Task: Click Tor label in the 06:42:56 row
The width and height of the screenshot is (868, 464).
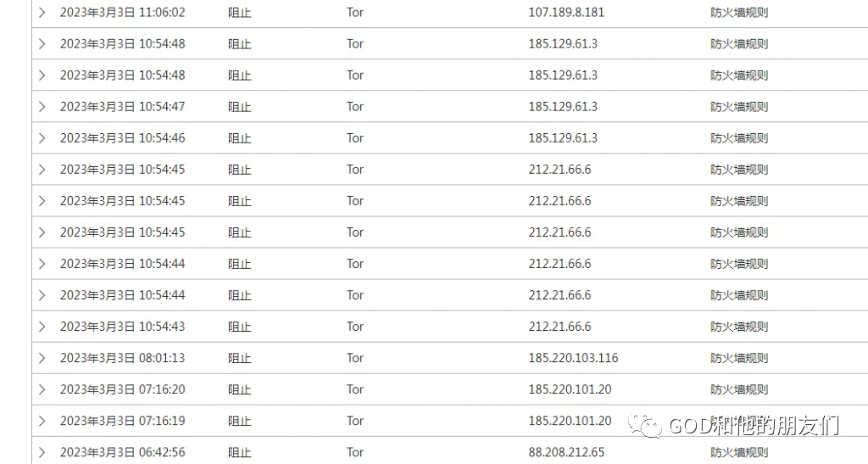Action: coord(355,452)
